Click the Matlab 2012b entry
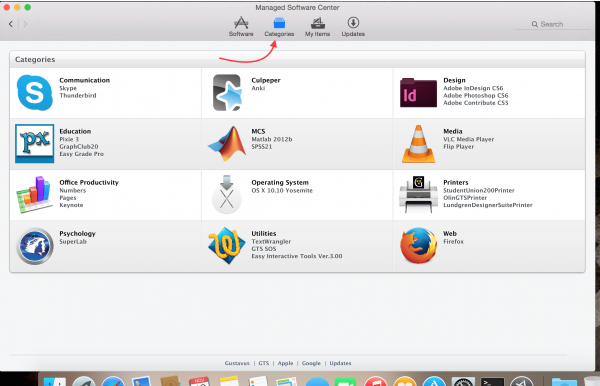600x386 pixels. click(272, 139)
